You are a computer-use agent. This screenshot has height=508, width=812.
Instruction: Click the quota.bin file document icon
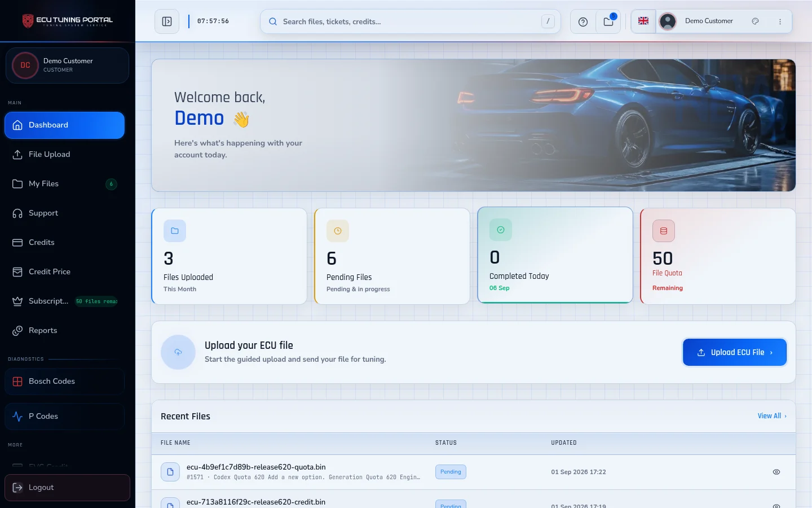point(170,472)
